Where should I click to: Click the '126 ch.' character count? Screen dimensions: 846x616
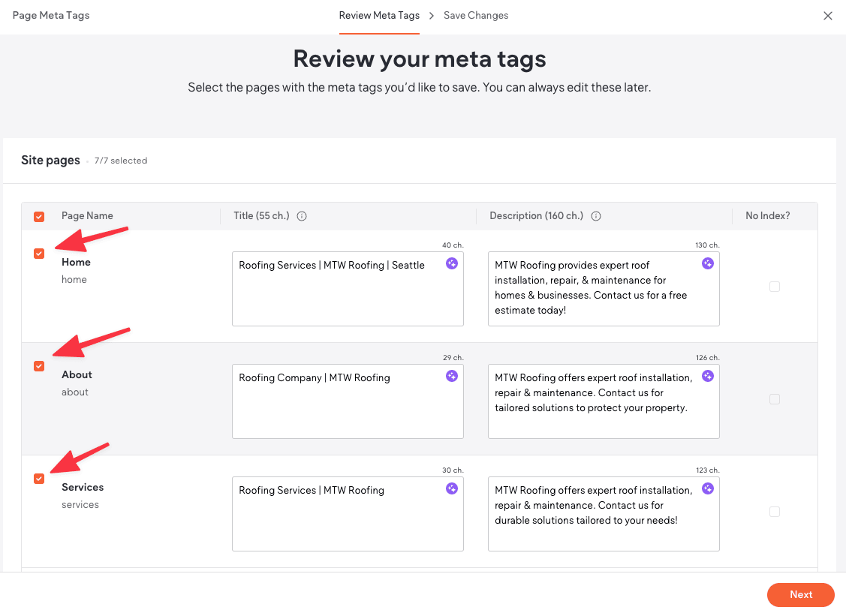(708, 358)
